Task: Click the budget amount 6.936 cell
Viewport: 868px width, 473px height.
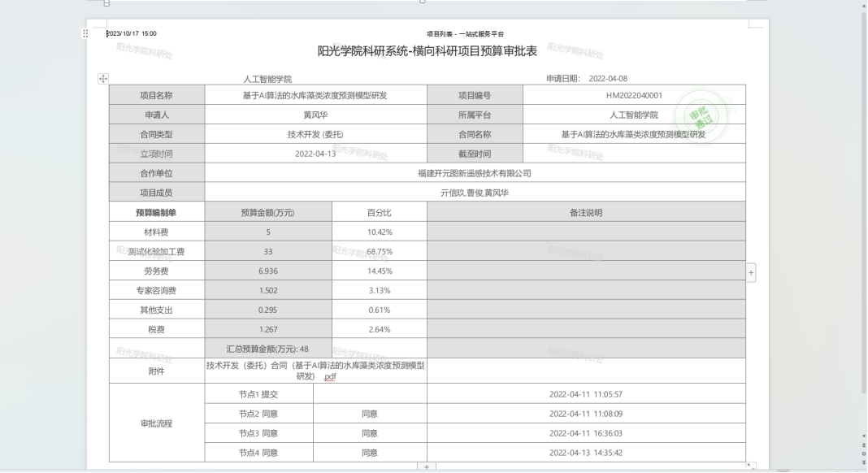Action: [268, 271]
